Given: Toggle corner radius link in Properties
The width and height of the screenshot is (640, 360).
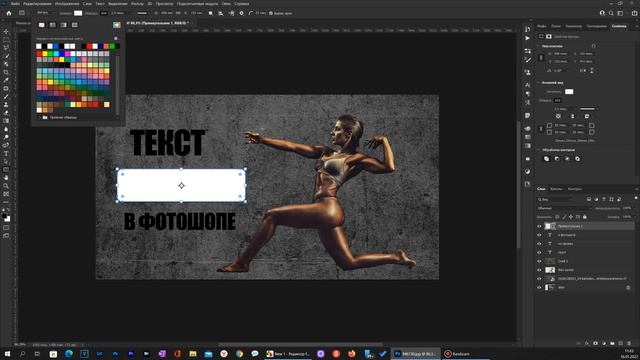Looking at the screenshot, I should [x=541, y=129].
